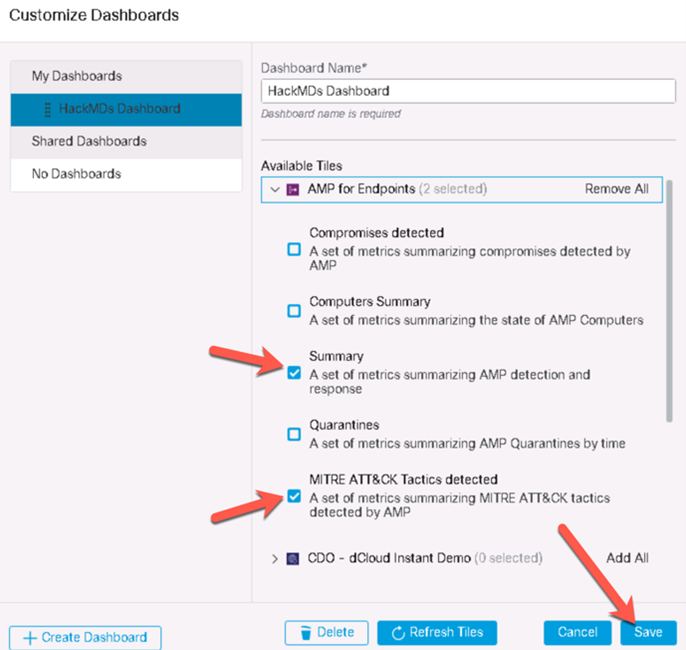Click Remove All for AMP for Endpoints

617,189
